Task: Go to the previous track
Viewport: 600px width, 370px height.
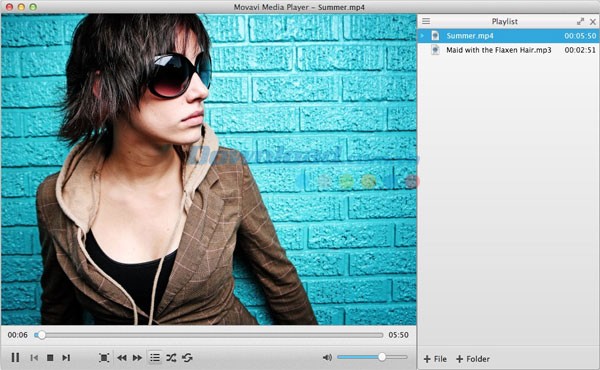Action: tap(34, 358)
